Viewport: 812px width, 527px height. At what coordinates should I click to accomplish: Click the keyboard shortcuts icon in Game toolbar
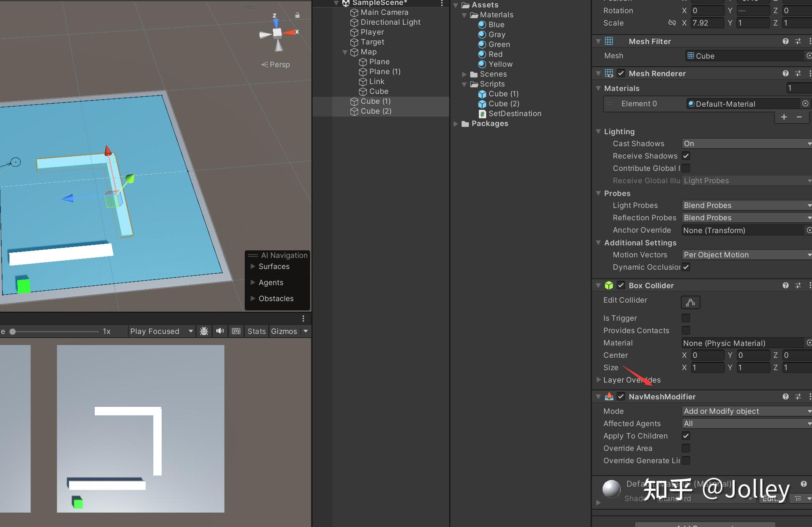pyautogui.click(x=236, y=331)
